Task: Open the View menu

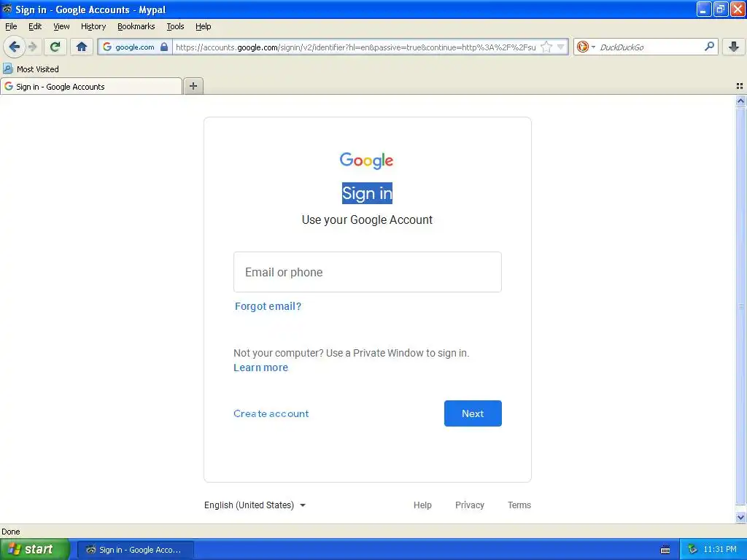Action: coord(61,26)
